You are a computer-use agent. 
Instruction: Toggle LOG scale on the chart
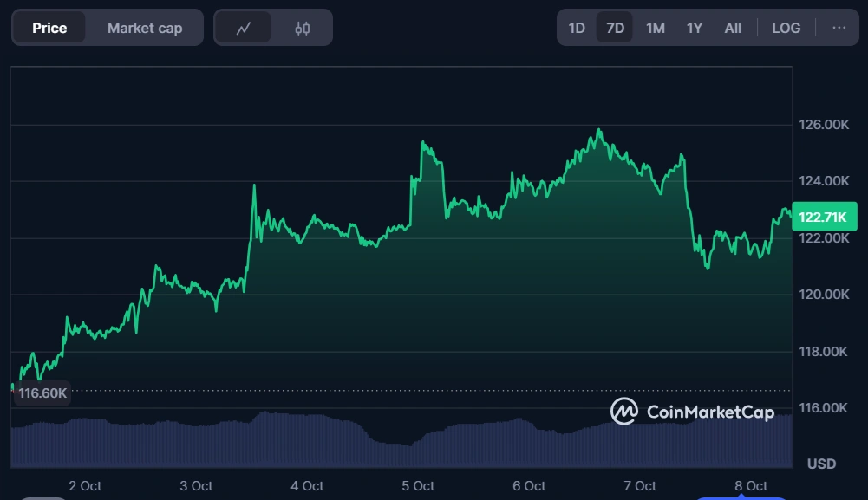click(786, 28)
